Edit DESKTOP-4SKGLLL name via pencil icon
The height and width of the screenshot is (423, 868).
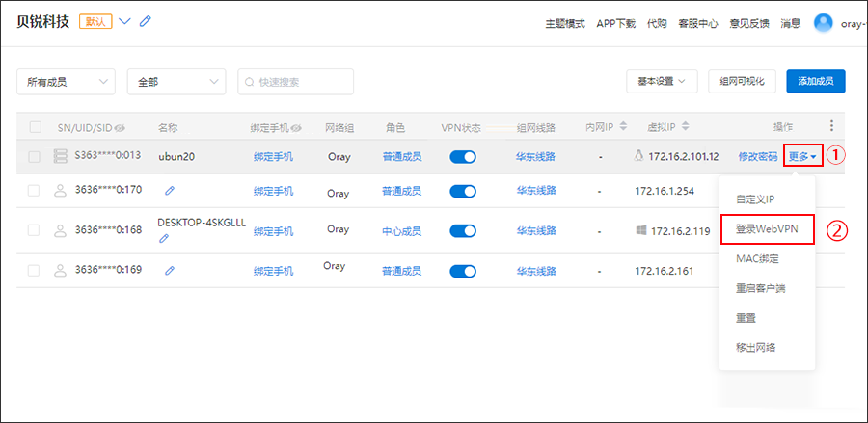tap(163, 238)
